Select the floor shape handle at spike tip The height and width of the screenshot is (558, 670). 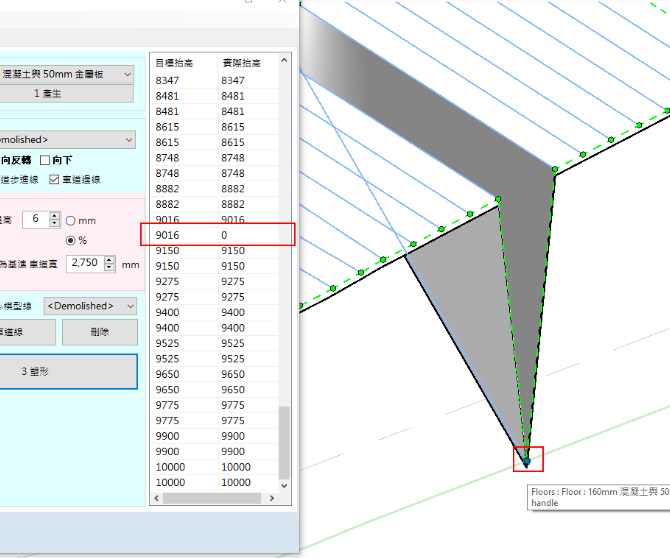526,460
